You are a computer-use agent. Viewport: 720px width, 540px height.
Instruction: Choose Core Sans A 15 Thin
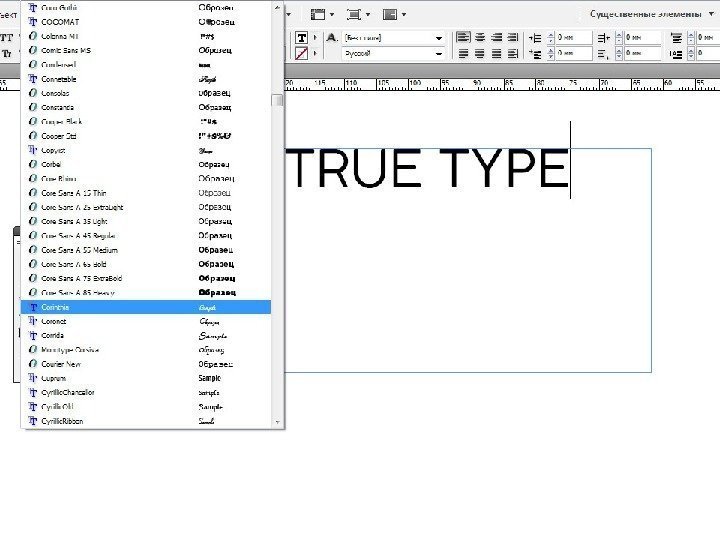pyautogui.click(x=146, y=193)
